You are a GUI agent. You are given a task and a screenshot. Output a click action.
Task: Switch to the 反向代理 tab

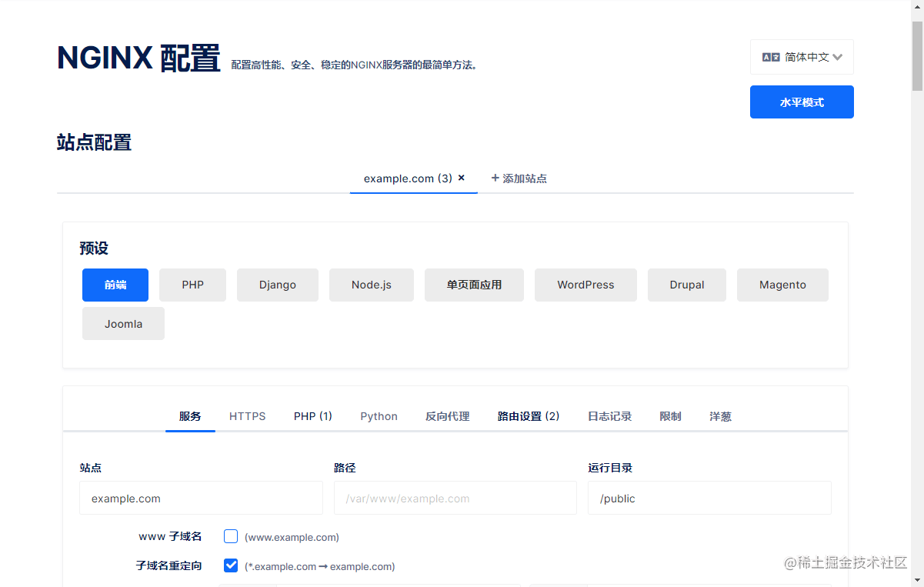point(448,416)
